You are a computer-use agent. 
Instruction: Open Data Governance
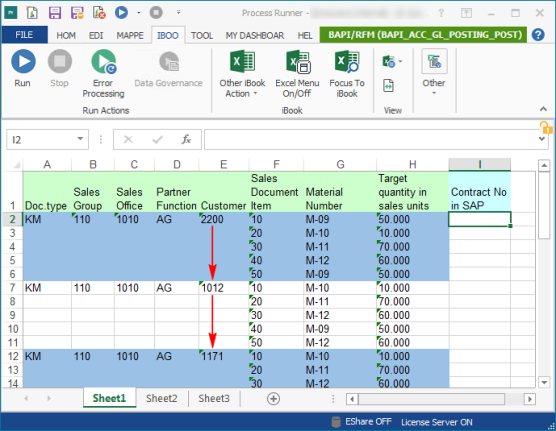168,69
